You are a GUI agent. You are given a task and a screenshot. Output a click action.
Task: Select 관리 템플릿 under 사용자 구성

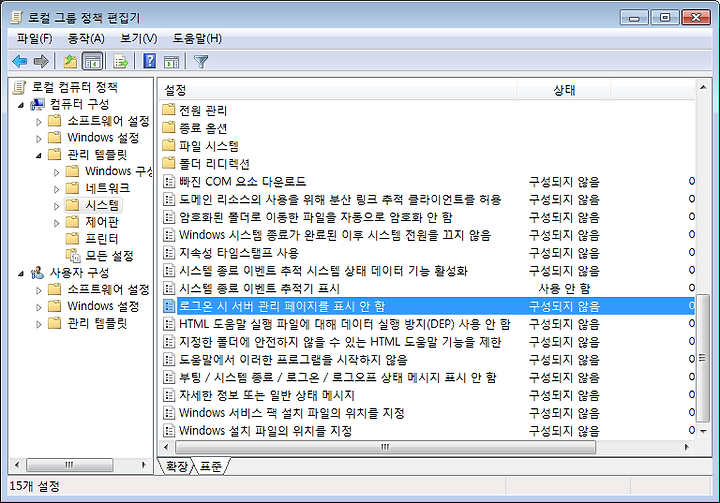[x=97, y=323]
